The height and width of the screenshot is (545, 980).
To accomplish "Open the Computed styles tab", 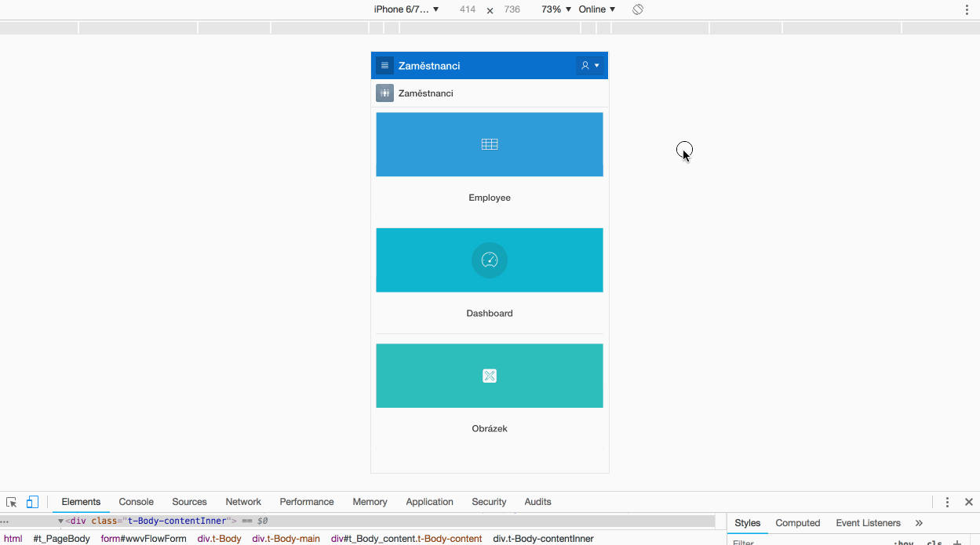I will [797, 523].
